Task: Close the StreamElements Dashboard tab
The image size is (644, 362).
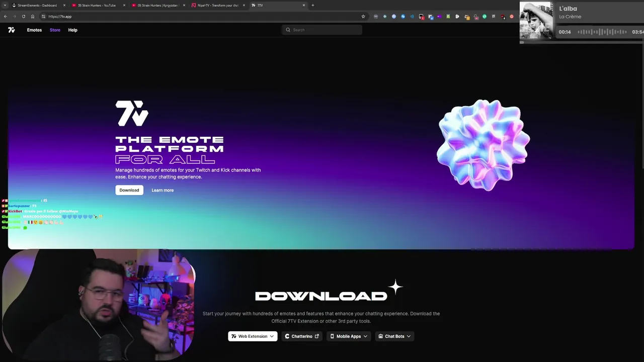Action: pyautogui.click(x=64, y=5)
